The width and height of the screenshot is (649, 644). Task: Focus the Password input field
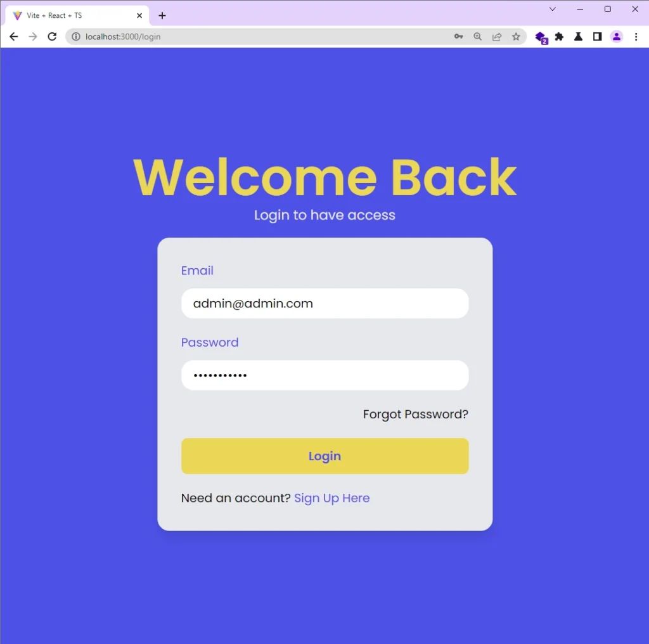[325, 375]
